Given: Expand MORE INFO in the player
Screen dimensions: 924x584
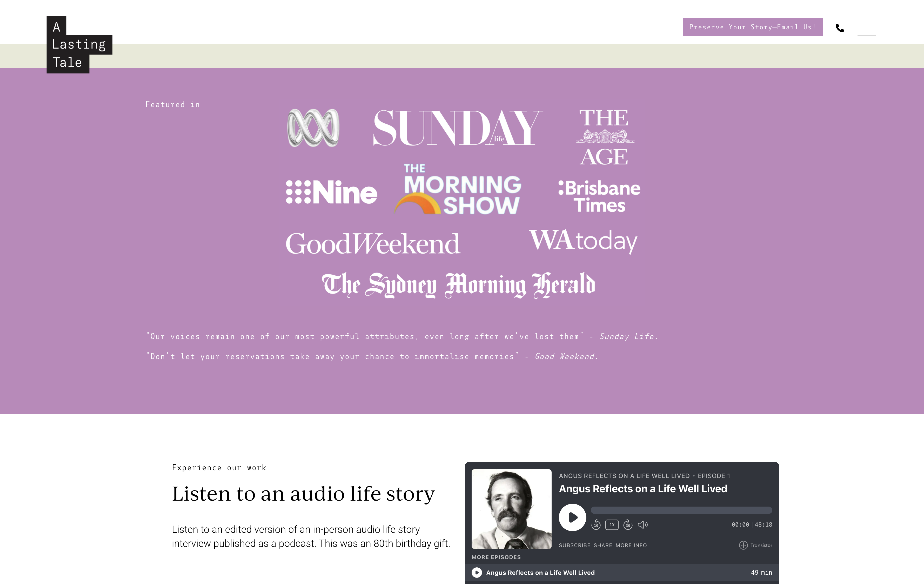Looking at the screenshot, I should [x=631, y=545].
